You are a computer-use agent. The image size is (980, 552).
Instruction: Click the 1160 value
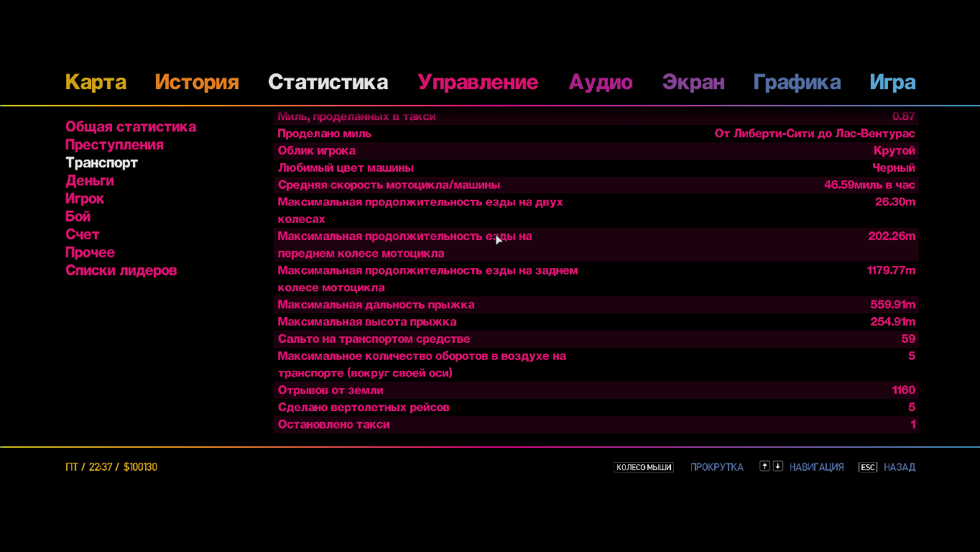click(904, 390)
